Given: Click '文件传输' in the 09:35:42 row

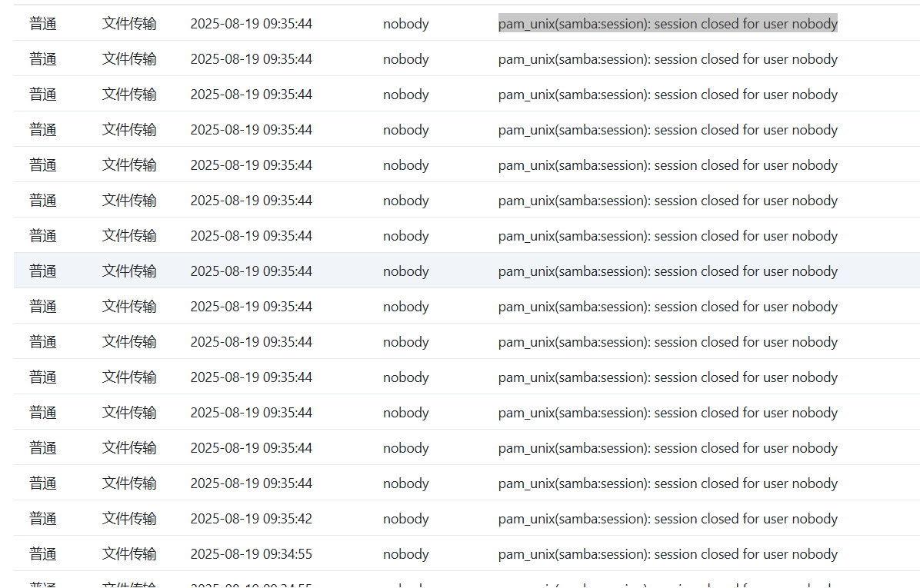Looking at the screenshot, I should click(129, 519).
